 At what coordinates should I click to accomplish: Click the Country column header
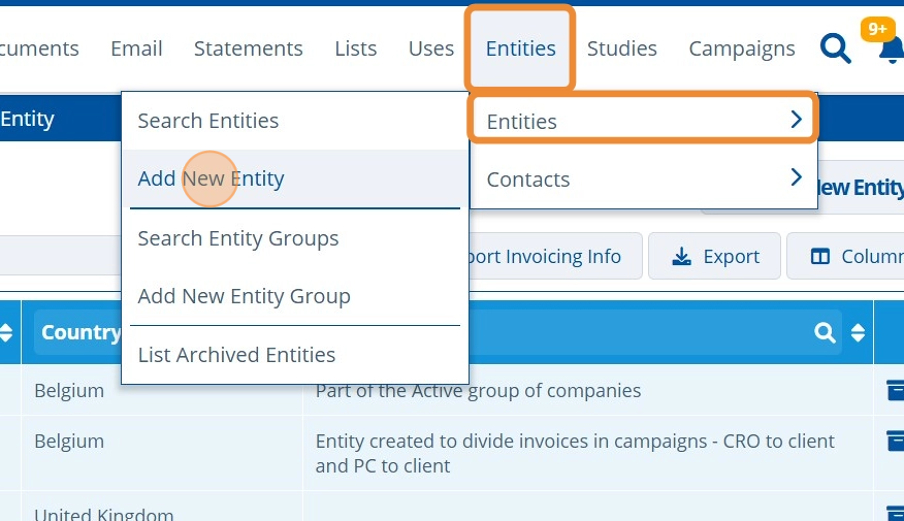80,333
